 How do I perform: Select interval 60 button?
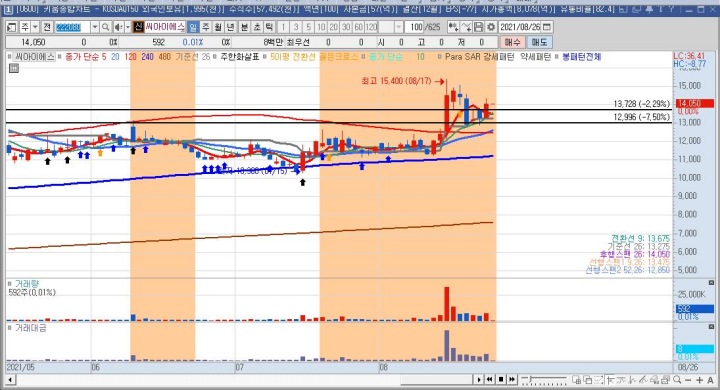(358, 27)
